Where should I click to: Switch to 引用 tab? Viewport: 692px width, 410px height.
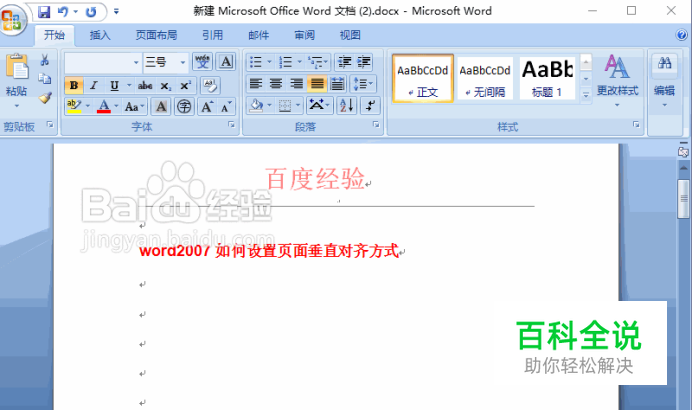[212, 35]
